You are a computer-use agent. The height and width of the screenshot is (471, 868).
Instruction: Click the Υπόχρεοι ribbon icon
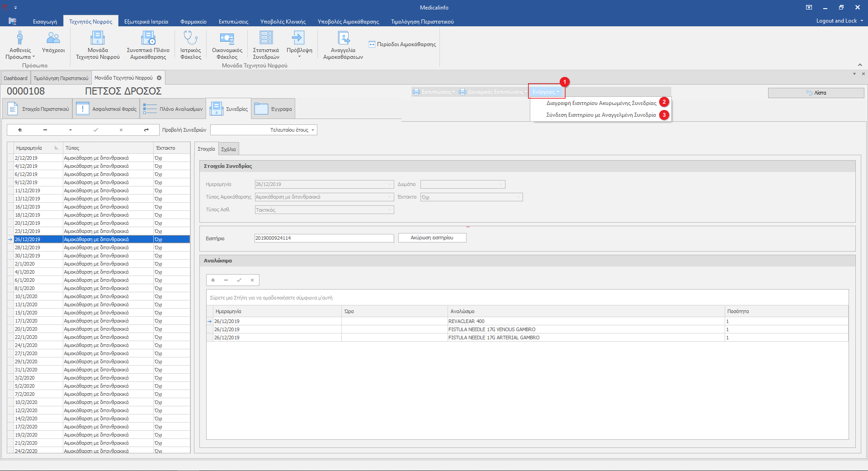[53, 43]
